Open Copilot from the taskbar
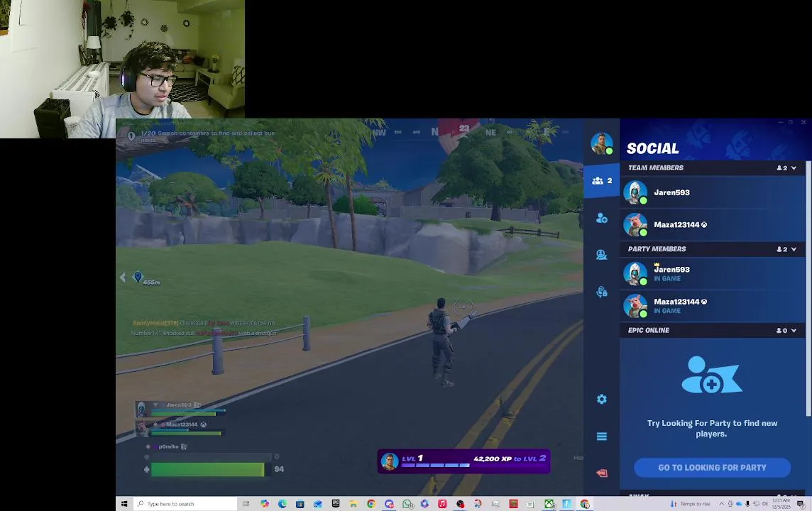Viewport: 812px width, 511px height. tap(265, 504)
